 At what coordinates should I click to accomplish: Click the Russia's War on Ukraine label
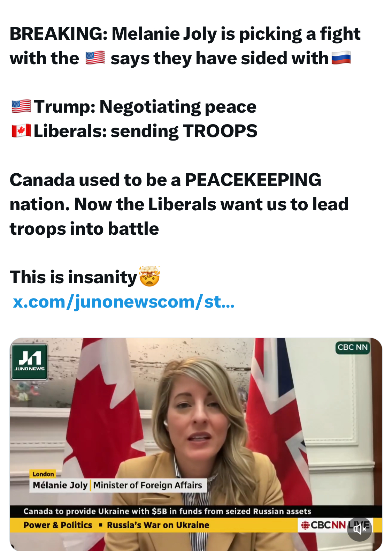[158, 525]
